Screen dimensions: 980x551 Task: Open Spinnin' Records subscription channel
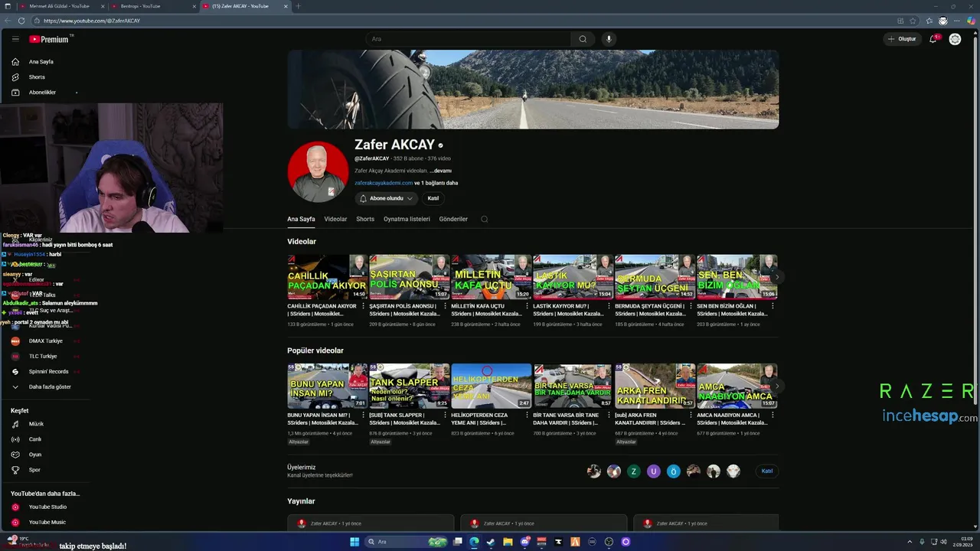coord(48,372)
